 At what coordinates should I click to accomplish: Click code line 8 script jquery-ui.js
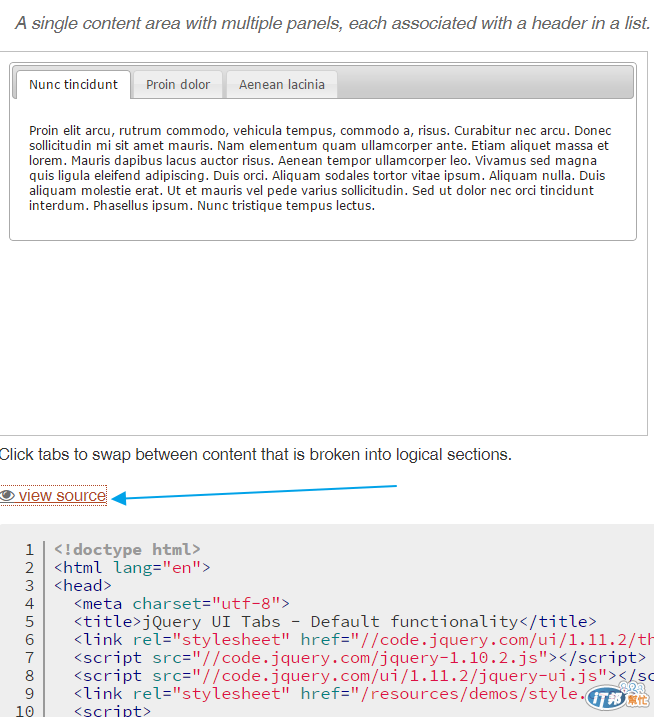364,675
